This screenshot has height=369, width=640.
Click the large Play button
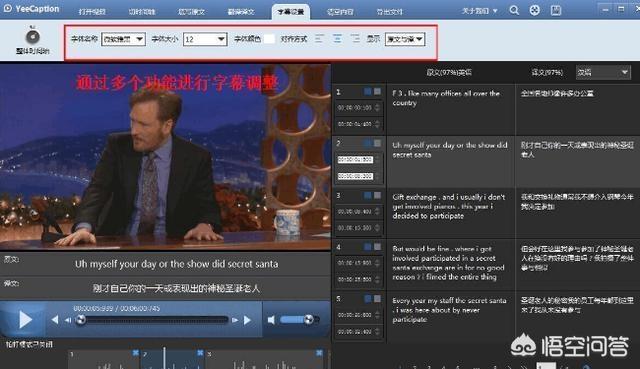tap(25, 320)
